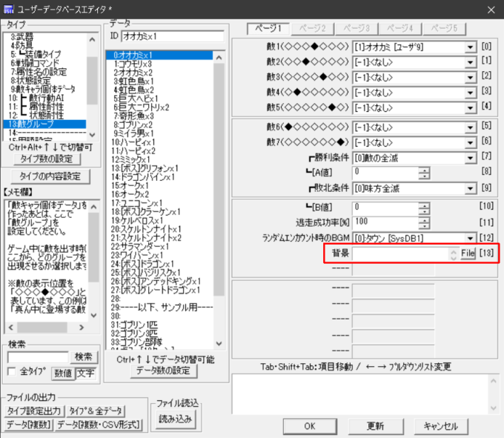
Task: Expand the 敗北条件 dropdown
Action: [470, 188]
